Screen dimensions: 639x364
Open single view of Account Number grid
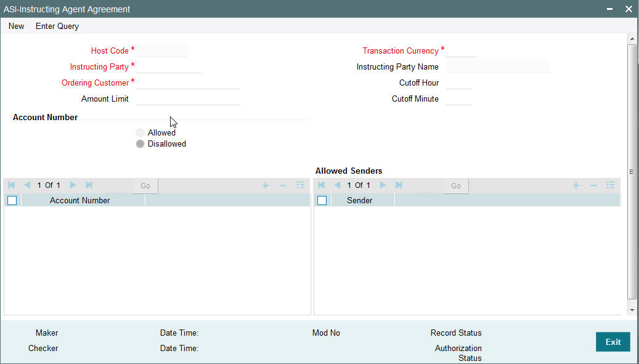point(300,185)
